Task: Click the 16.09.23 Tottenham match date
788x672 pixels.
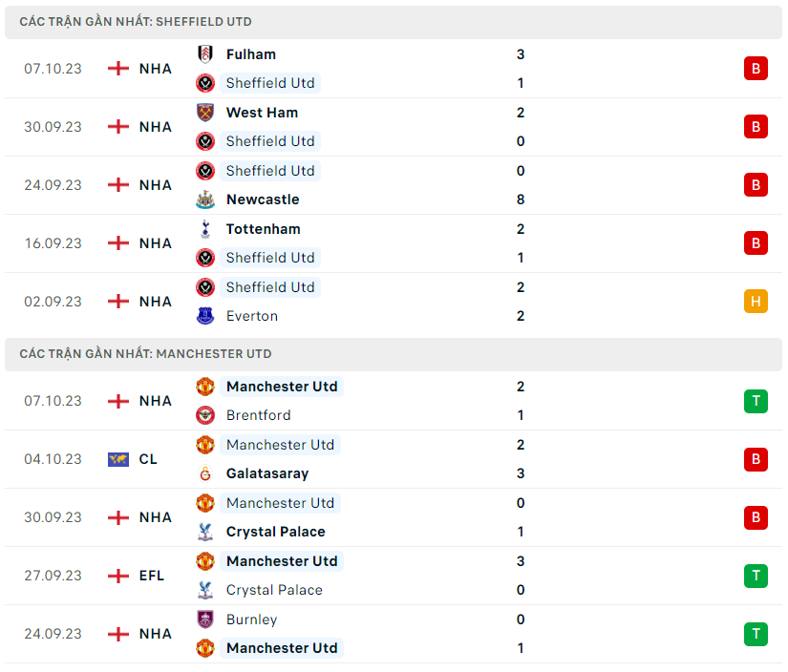Action: tap(53, 243)
